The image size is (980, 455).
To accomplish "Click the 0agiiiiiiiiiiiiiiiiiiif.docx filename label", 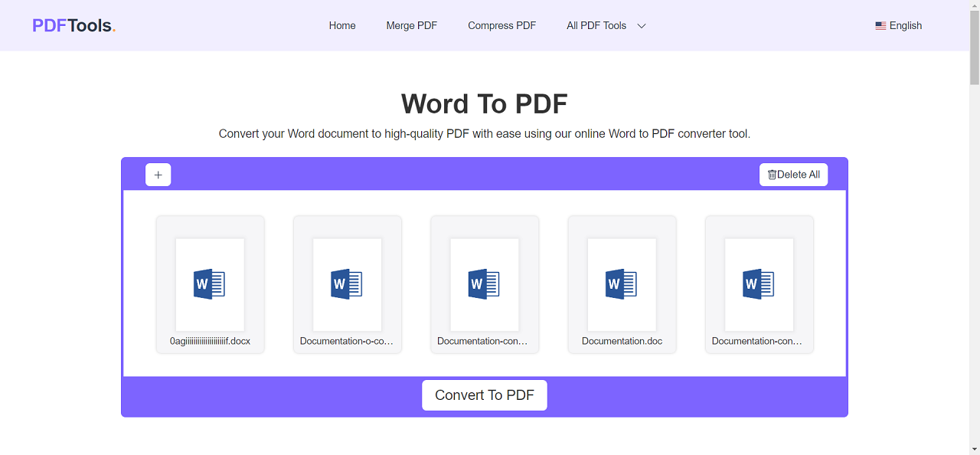I will (x=210, y=341).
